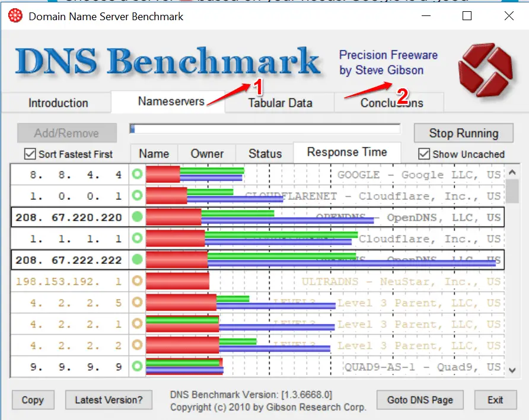The height and width of the screenshot is (420, 529).
Task: Click the red GRC logo graphic
Action: pyautogui.click(x=486, y=70)
